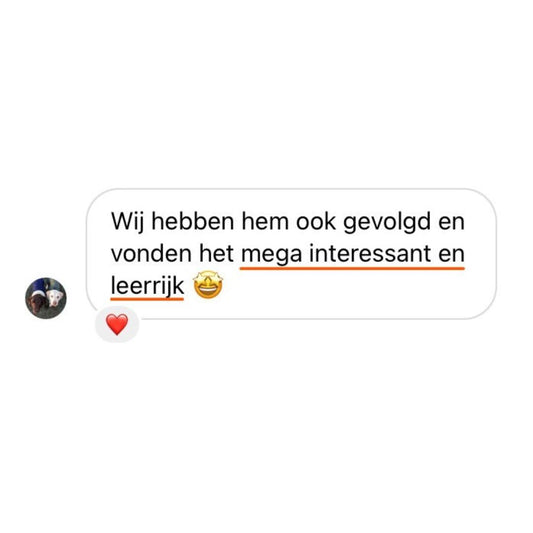Click the brown dog in avatar

[x=36, y=300]
